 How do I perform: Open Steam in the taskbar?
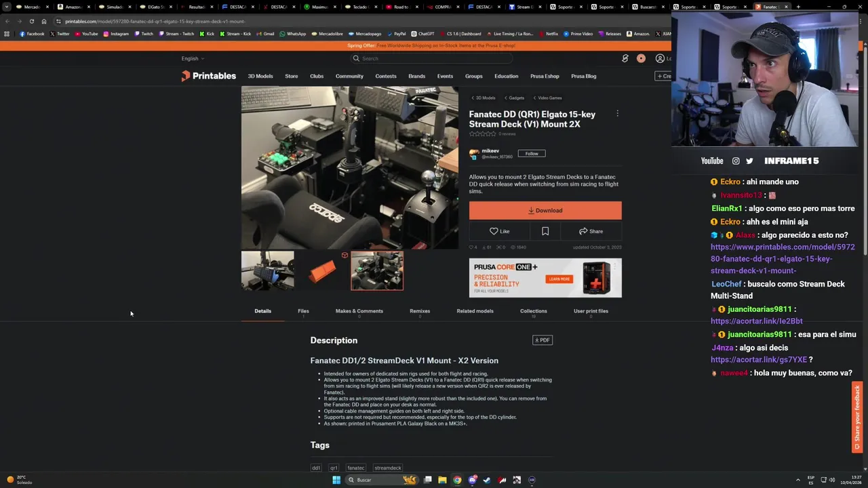coord(487,480)
